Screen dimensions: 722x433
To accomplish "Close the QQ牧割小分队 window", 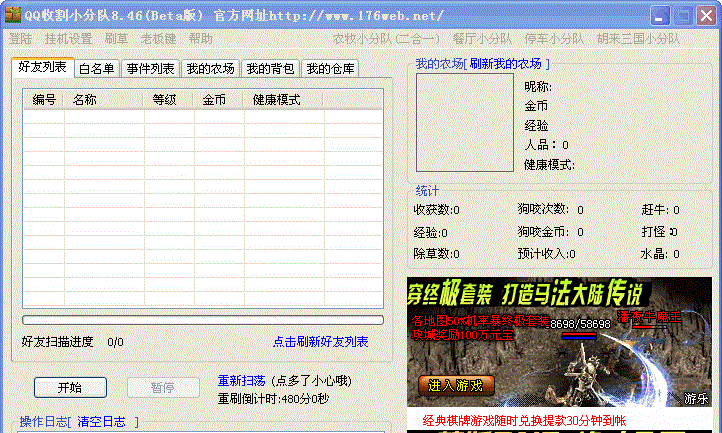I will [x=706, y=16].
